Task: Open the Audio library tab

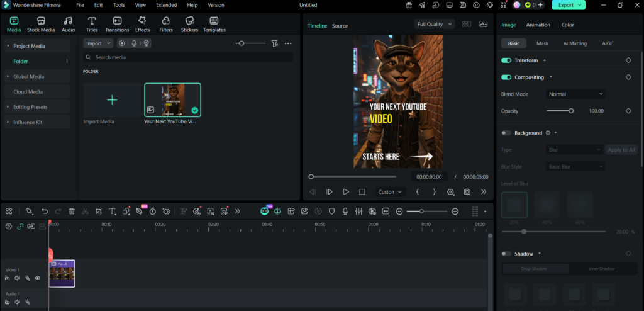Action: pyautogui.click(x=68, y=25)
